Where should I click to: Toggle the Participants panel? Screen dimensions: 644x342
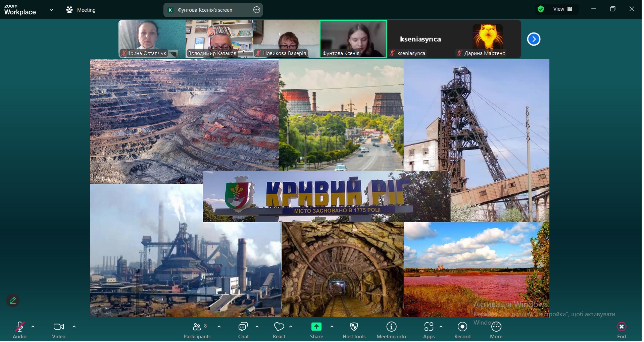[197, 330]
